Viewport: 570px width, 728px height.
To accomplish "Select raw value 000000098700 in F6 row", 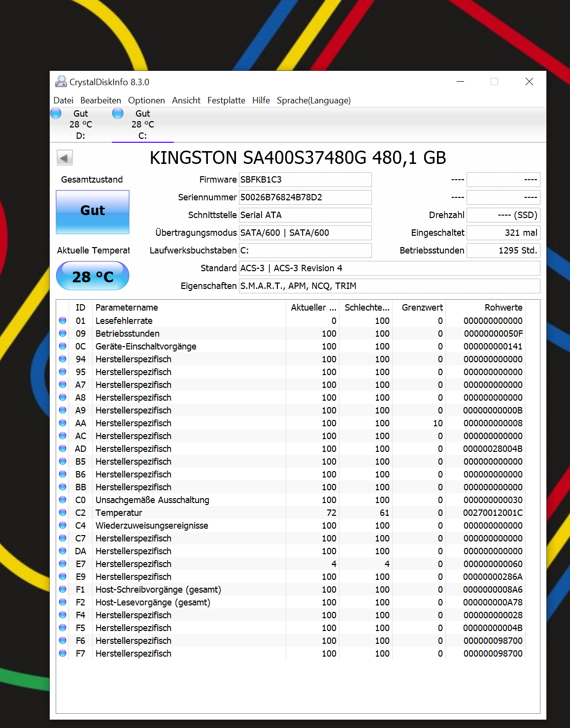I will [493, 640].
